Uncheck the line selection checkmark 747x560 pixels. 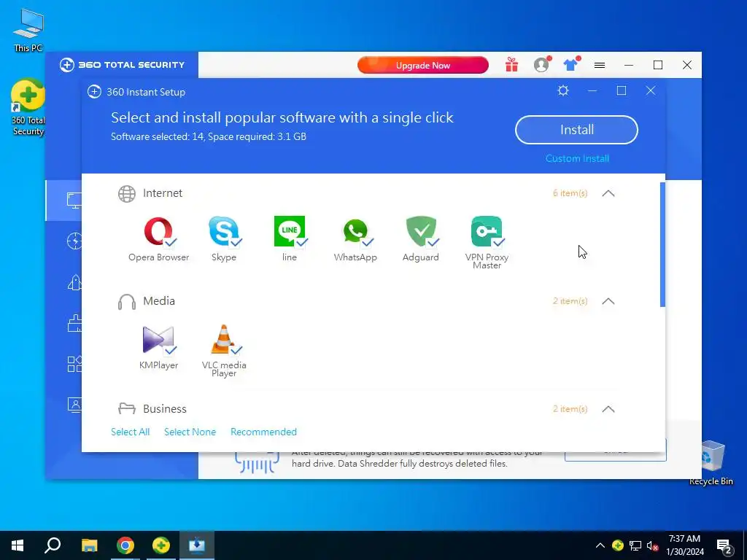[301, 242]
